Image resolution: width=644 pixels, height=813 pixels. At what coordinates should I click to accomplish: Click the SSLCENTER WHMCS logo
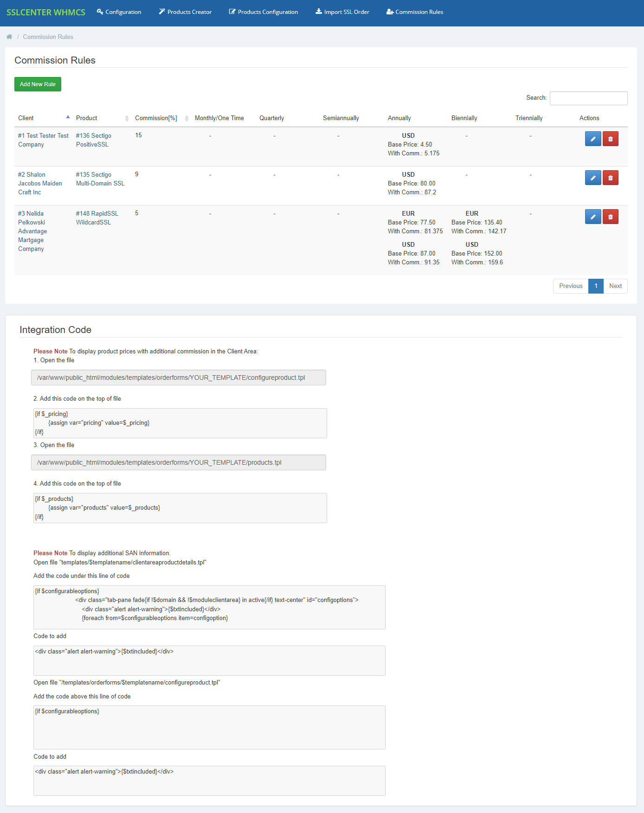tap(46, 13)
